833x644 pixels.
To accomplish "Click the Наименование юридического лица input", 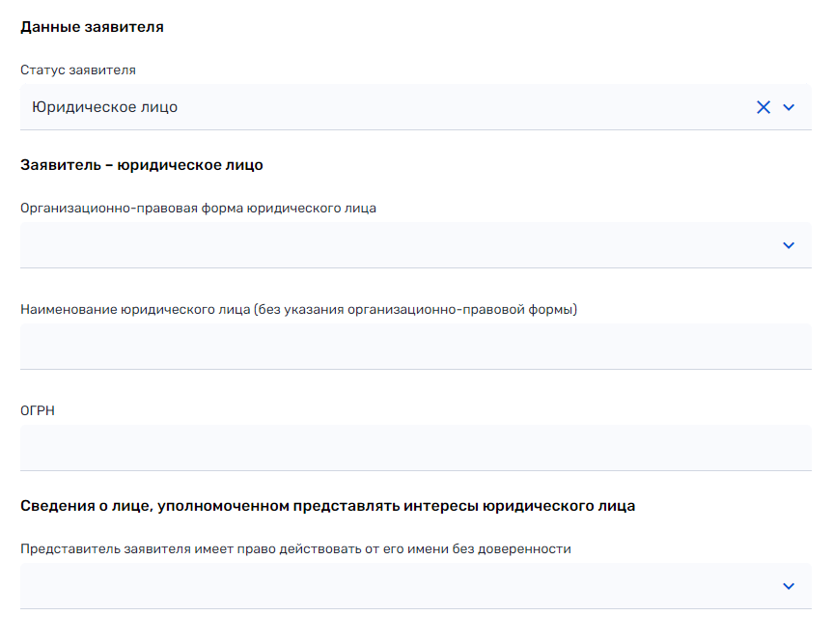I will point(415,347).
